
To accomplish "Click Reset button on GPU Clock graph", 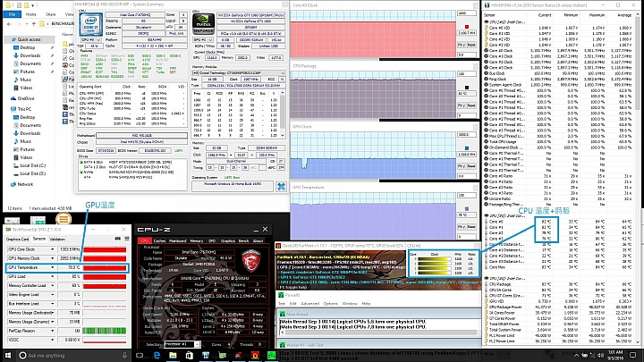I will [x=471, y=166].
